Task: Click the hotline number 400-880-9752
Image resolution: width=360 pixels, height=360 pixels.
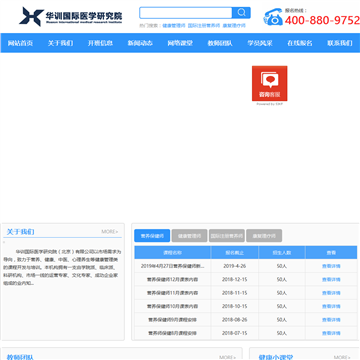Action: 322,20
